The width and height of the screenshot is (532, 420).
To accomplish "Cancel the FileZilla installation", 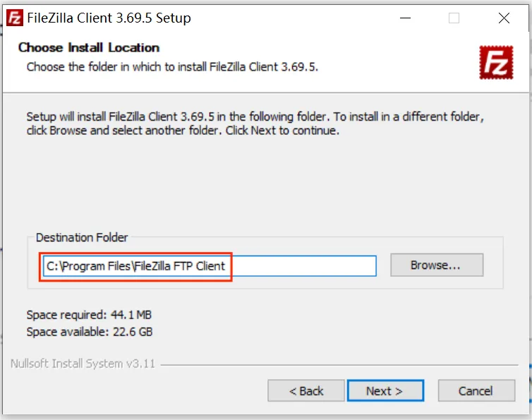I will 475,390.
